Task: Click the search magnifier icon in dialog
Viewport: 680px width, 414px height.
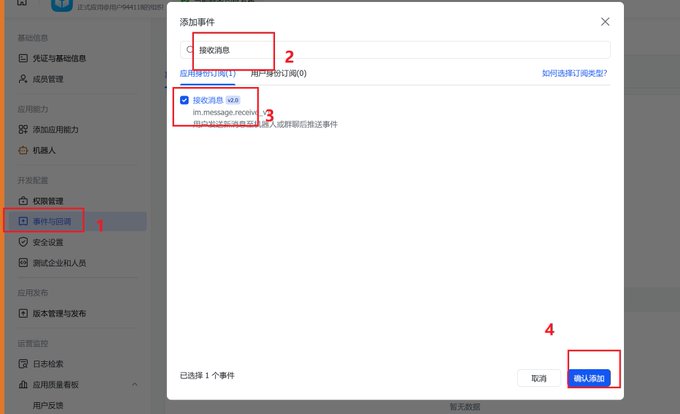Action: tap(190, 50)
